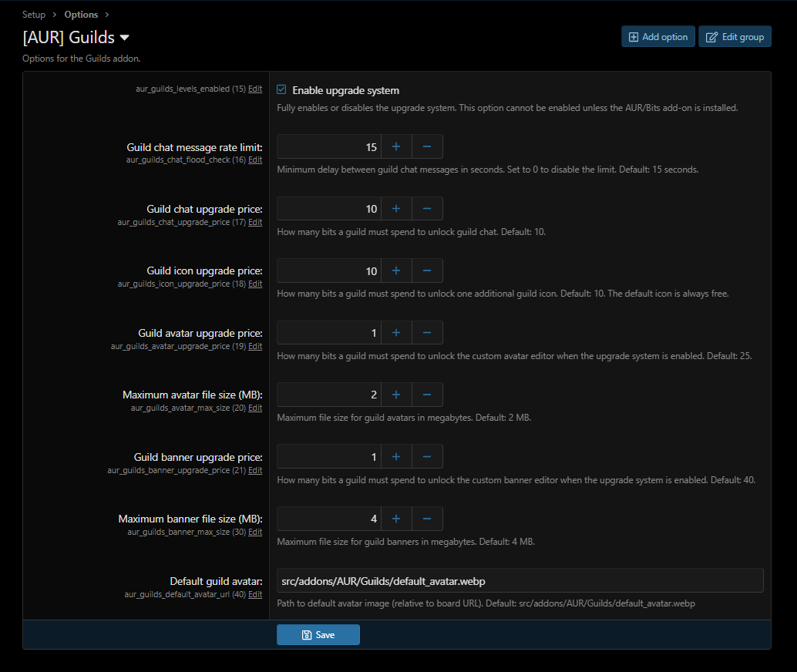Image resolution: width=797 pixels, height=672 pixels.
Task: Increase guild banner upgrade price
Action: (396, 456)
